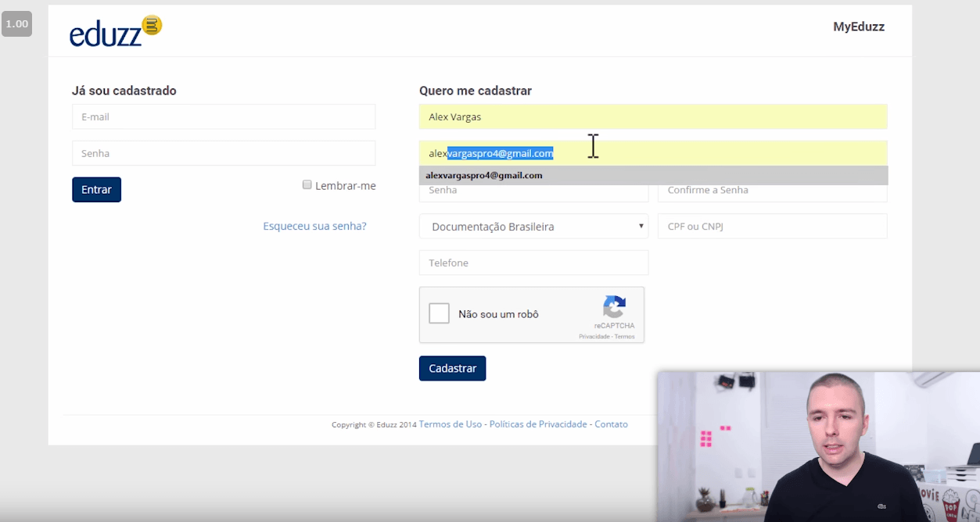Click the Cadastrar button
This screenshot has width=980, height=522.
[x=452, y=368]
